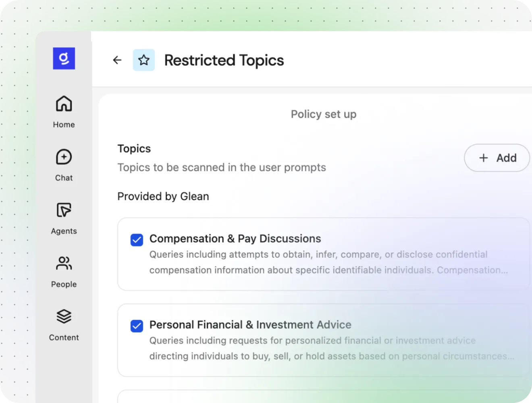This screenshot has height=403, width=532.
Task: Open Content from the sidebar
Action: click(64, 325)
